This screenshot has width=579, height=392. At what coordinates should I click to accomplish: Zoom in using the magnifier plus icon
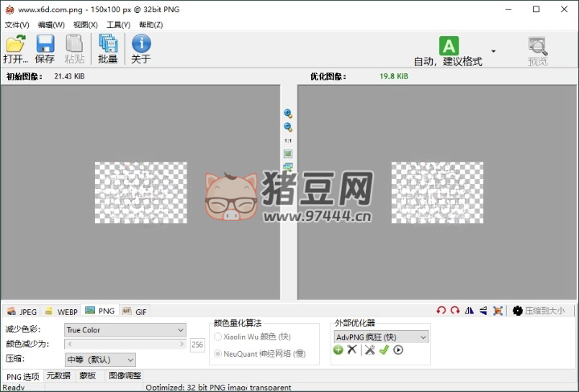coord(288,114)
